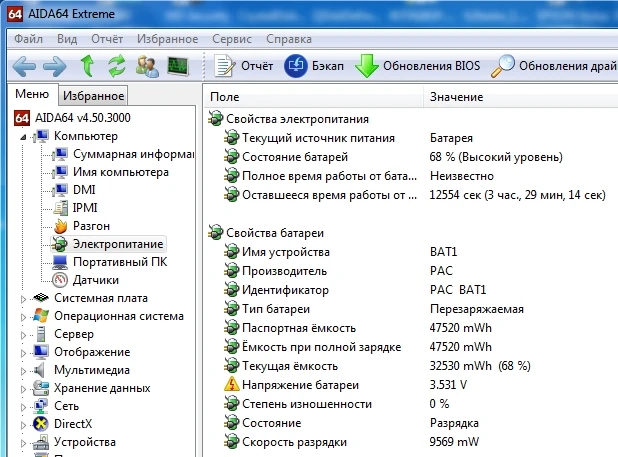618x457 pixels.
Task: Click the Forward arrow in the toolbar
Action: pyautogui.click(x=55, y=66)
